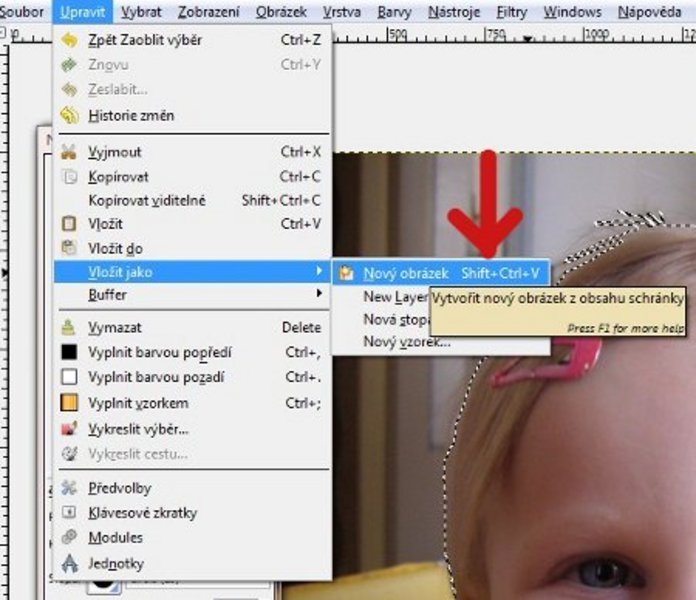Screen dimensions: 696x600
Task: Click the stroke selection icon beside Vykreslit výběr
Action: [x=69, y=429]
